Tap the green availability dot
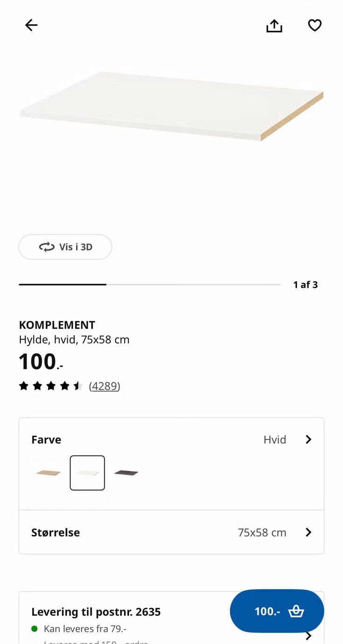Viewport: 343px width, 644px height. click(34, 629)
